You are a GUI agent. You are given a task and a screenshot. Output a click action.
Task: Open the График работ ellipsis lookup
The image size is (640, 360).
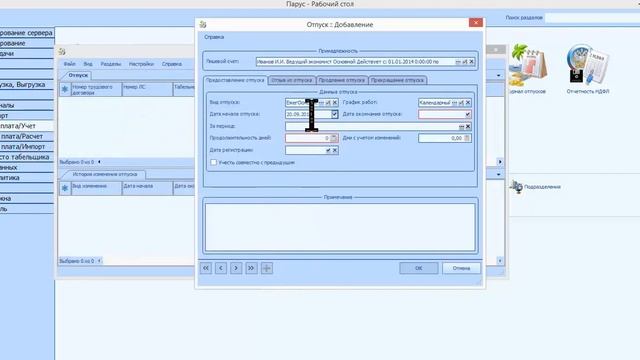(454, 103)
